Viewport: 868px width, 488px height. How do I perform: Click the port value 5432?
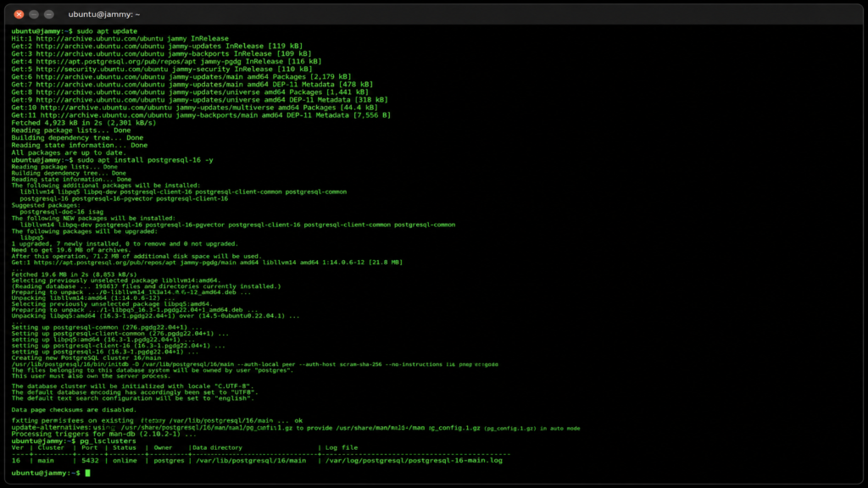tap(90, 460)
